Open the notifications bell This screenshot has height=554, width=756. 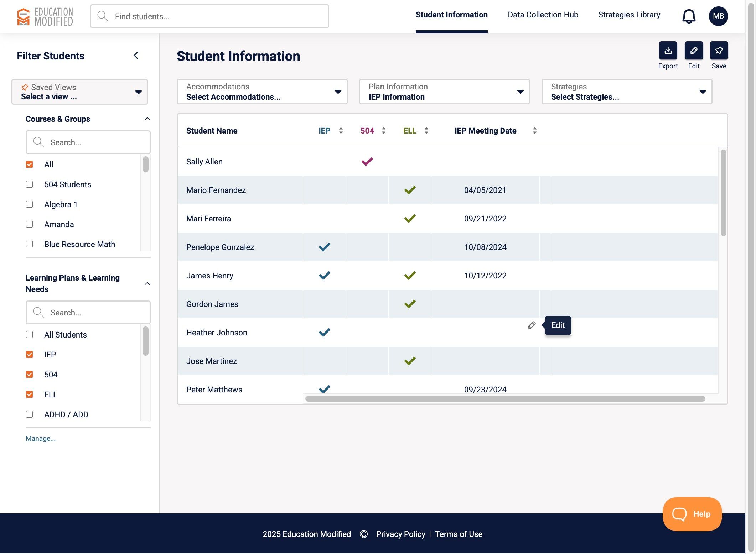click(x=688, y=16)
